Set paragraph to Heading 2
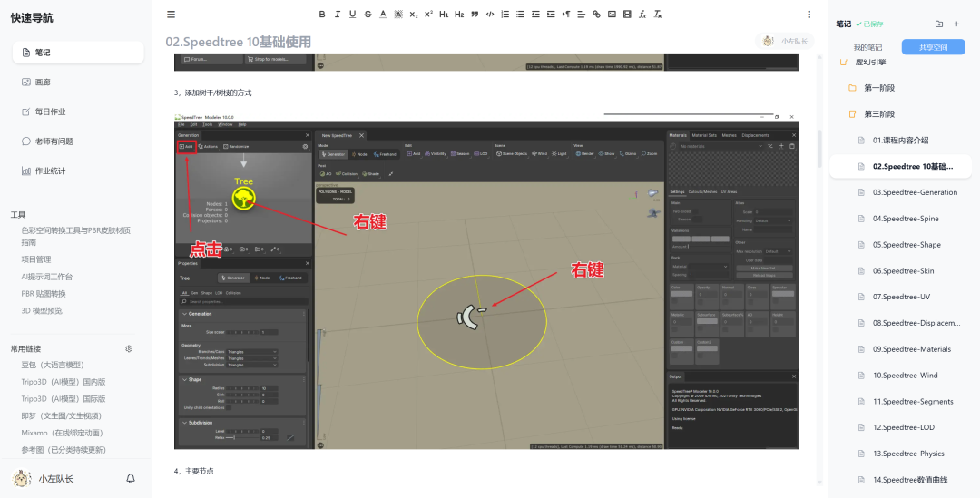Viewport: 980px width, 498px height. pos(459,15)
